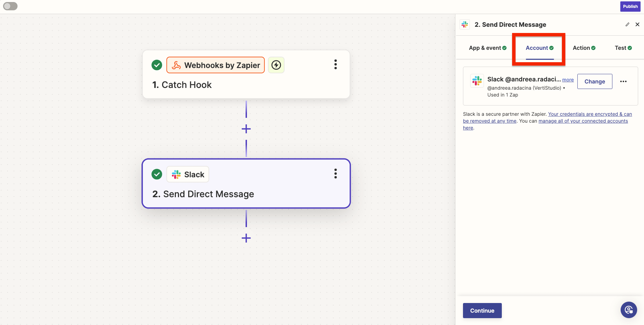Add step between Catch Hook and Slack
The height and width of the screenshot is (325, 644).
246,129
